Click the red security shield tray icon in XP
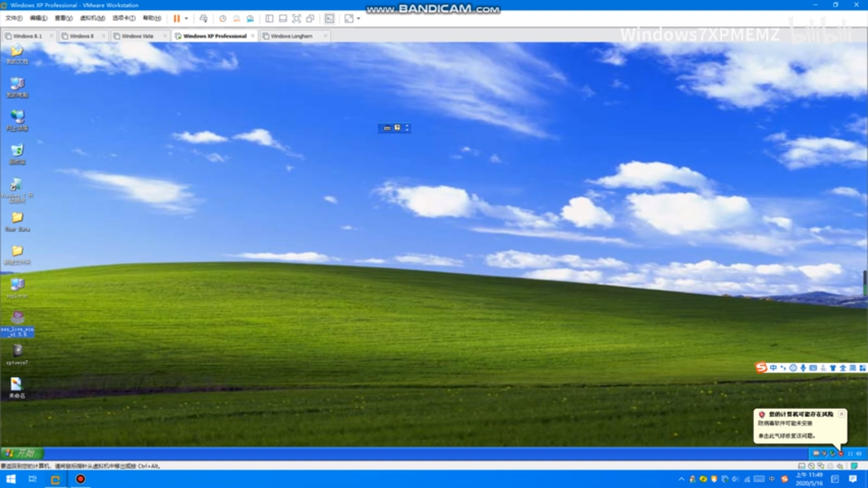This screenshot has width=868, height=488. pos(840,454)
